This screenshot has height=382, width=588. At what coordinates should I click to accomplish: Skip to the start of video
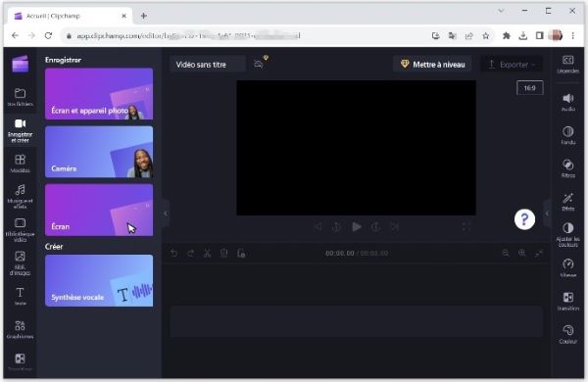(318, 226)
